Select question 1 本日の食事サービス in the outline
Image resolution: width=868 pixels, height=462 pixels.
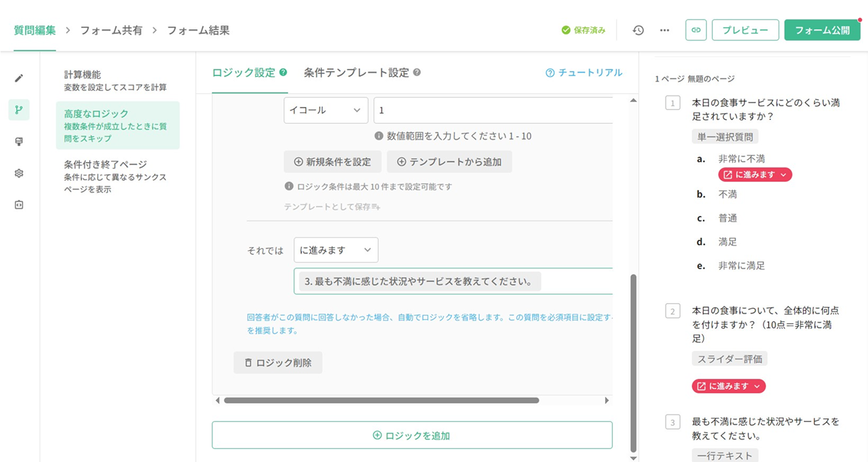(x=766, y=109)
